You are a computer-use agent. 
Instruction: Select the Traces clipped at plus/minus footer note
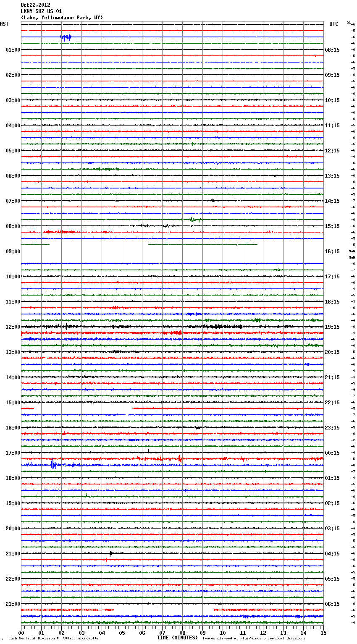pos(254,638)
